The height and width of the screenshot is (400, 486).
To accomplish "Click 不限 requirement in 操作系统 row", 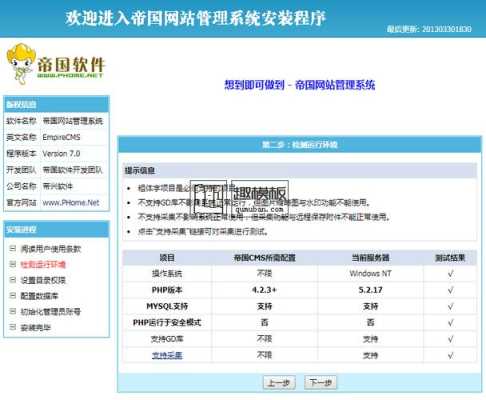I will tap(264, 274).
